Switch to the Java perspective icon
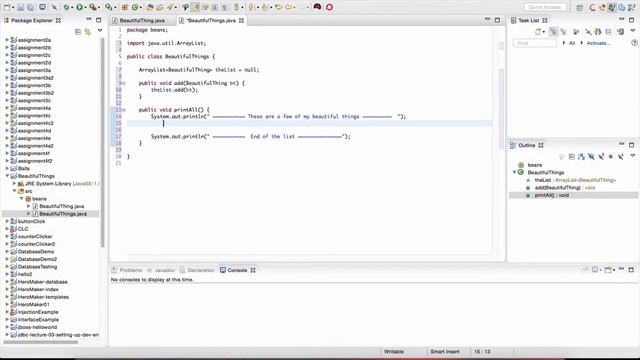This screenshot has height=360, width=640. click(611, 7)
